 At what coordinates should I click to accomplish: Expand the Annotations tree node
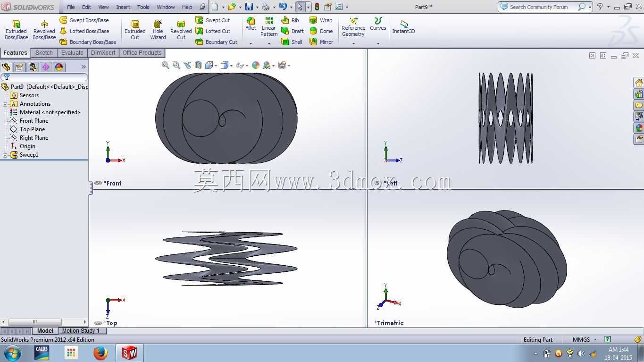coord(5,104)
